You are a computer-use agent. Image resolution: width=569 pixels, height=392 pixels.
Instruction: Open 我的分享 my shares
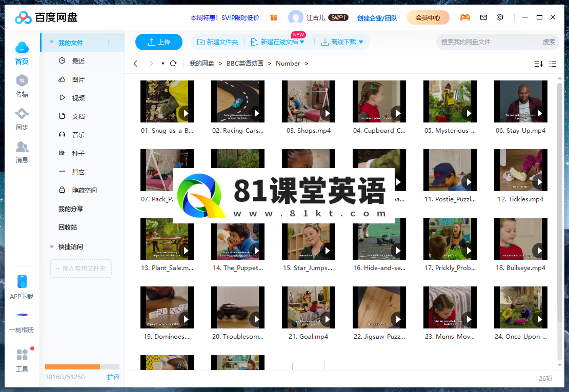click(x=71, y=209)
